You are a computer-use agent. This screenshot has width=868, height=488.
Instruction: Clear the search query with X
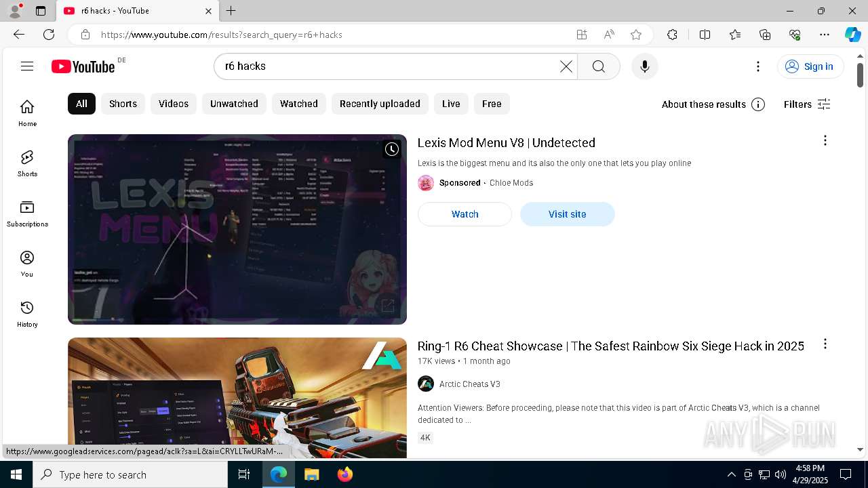pyautogui.click(x=566, y=66)
